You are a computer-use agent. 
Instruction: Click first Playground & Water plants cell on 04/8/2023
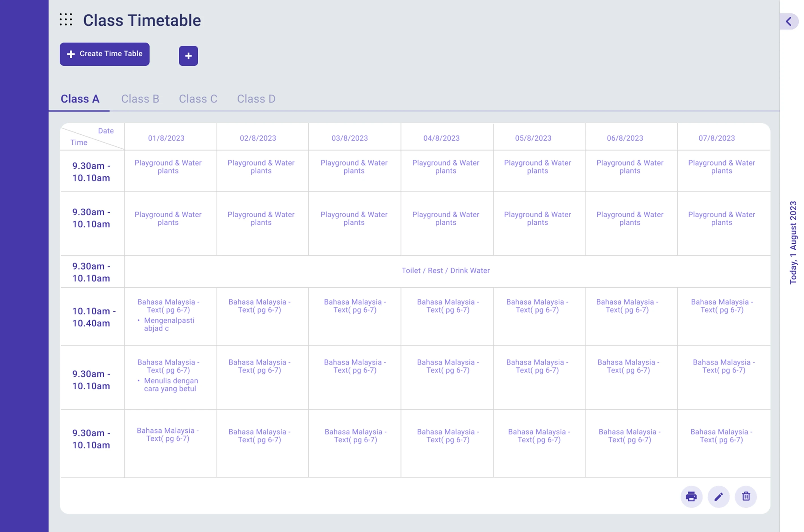pyautogui.click(x=445, y=167)
